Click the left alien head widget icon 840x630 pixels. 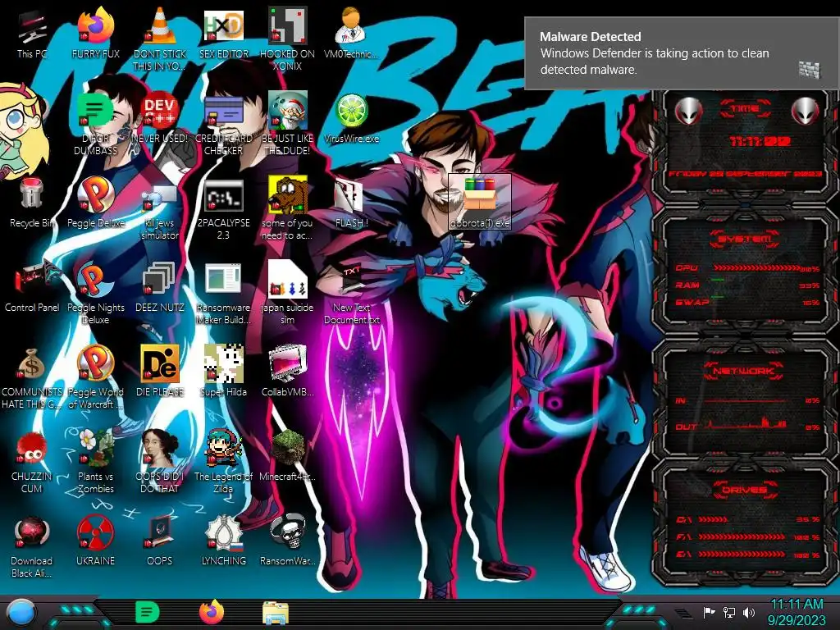click(x=688, y=112)
